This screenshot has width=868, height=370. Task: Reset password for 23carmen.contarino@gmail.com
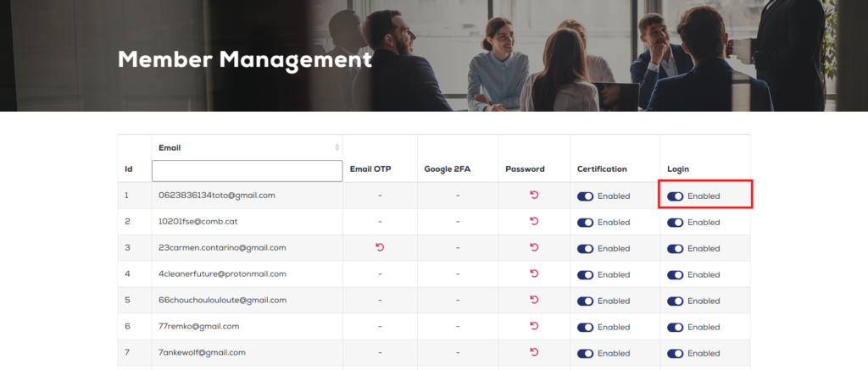pos(534,247)
